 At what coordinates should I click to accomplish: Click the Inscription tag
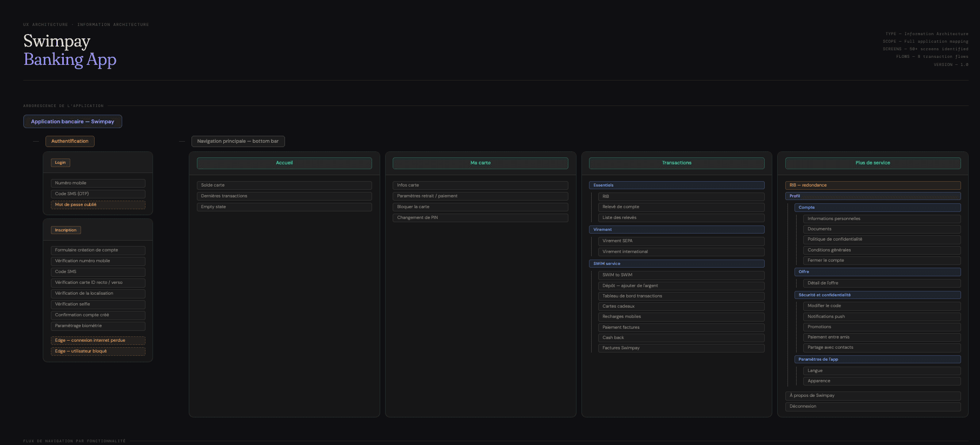tap(66, 230)
